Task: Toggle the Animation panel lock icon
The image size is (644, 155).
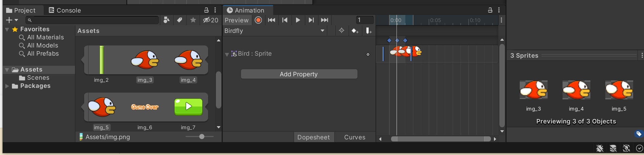Action: pos(490,10)
